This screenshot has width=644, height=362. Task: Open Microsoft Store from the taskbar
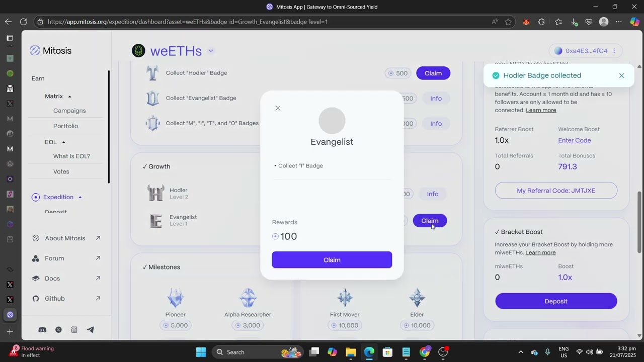(x=387, y=352)
